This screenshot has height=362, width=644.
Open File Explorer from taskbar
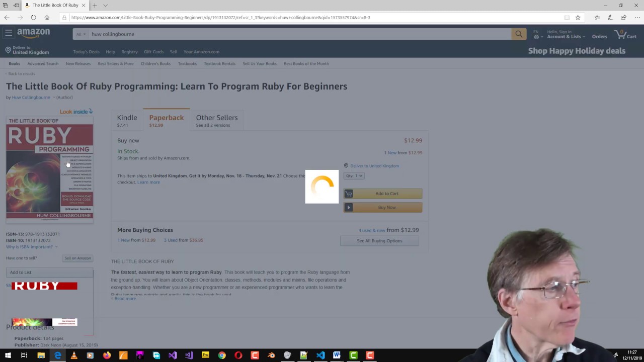pos(41,355)
